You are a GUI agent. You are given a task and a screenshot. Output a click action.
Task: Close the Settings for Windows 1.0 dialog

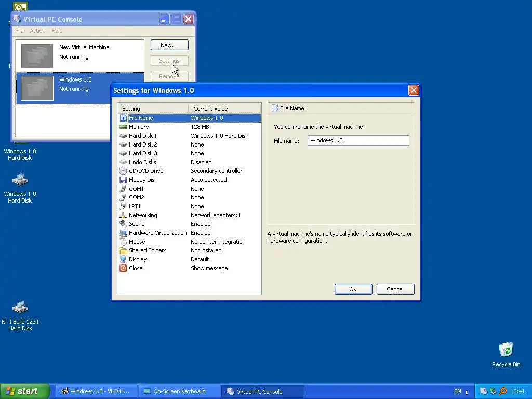[x=413, y=90]
